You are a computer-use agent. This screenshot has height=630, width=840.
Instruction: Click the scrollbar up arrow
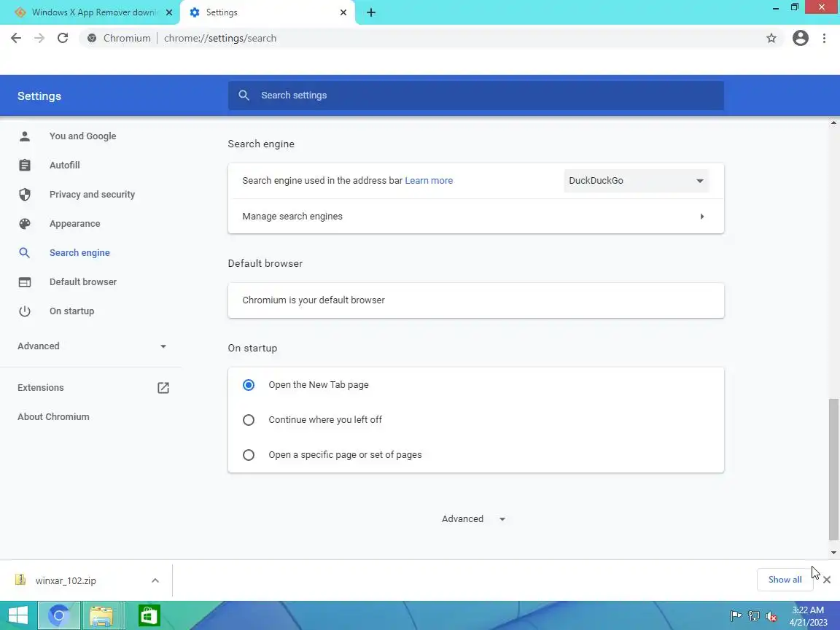click(x=833, y=123)
